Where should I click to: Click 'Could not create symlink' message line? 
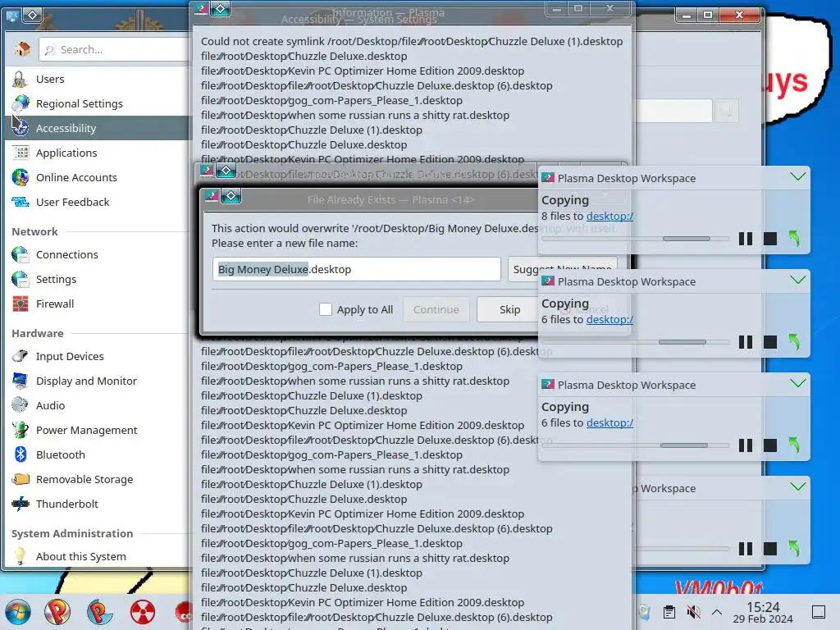(x=412, y=41)
